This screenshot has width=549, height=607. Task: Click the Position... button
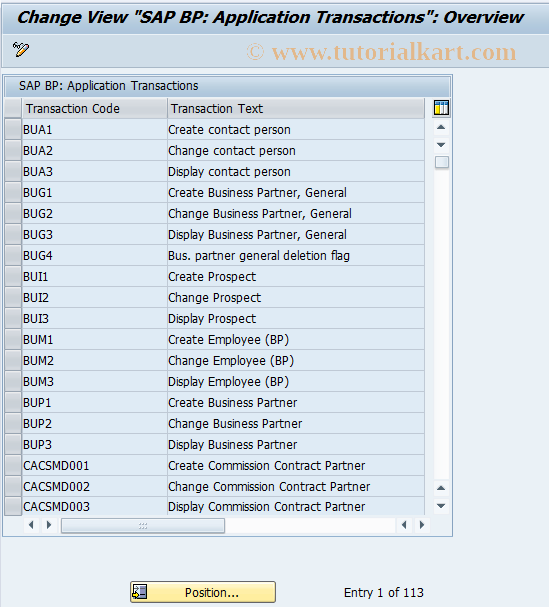tap(203, 592)
